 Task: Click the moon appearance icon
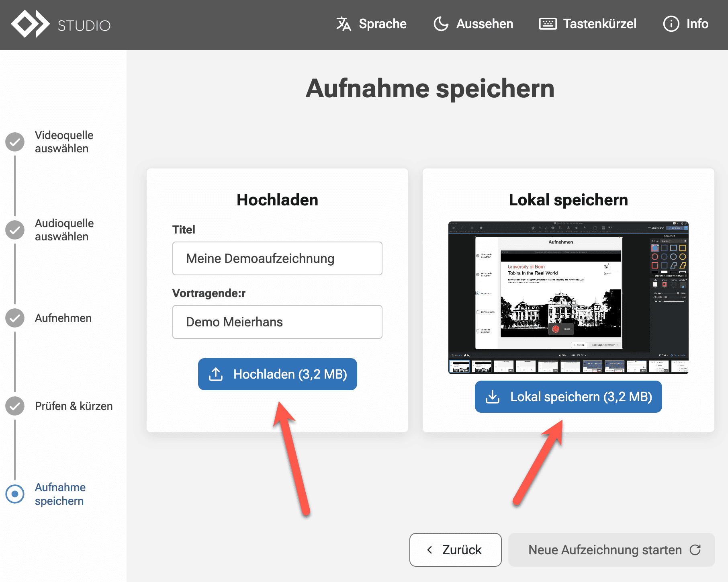pos(441,24)
